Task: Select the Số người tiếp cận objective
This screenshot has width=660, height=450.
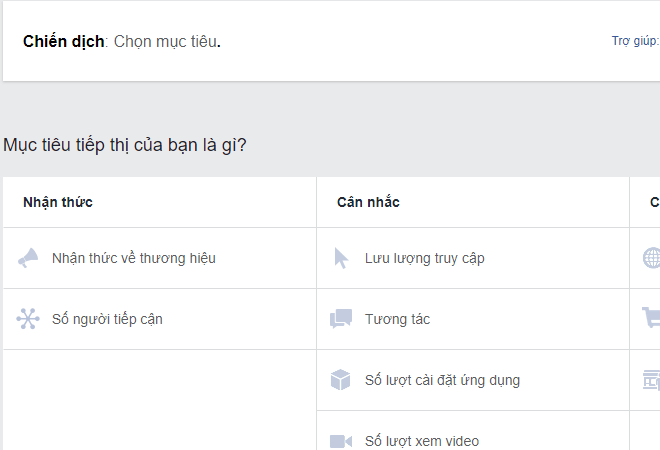Action: tap(160, 319)
